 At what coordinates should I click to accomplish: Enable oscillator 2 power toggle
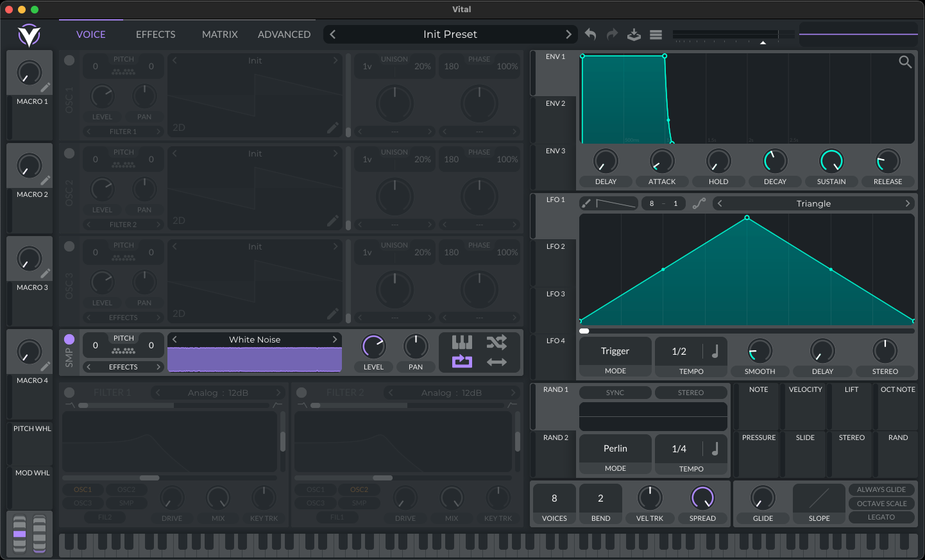tap(69, 153)
